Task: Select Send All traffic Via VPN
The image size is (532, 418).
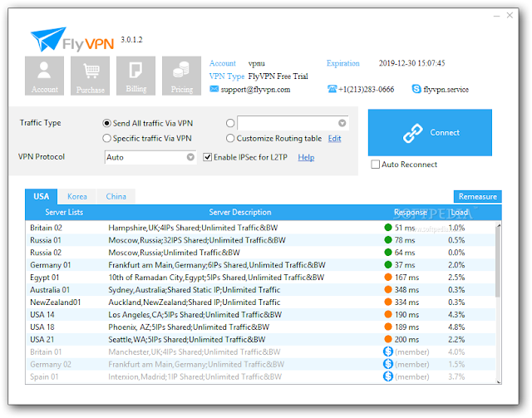Action: [106, 123]
